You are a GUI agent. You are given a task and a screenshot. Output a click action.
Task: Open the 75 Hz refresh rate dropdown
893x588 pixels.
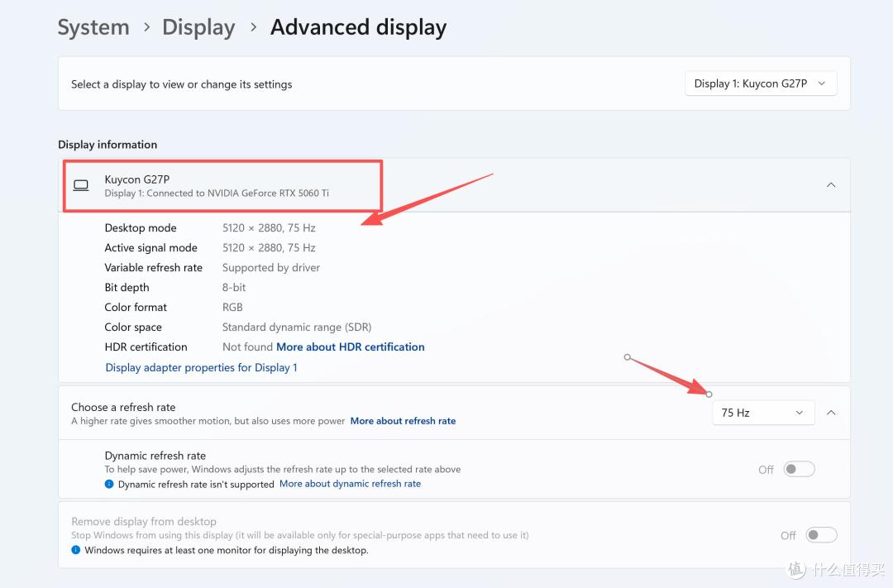coord(763,413)
